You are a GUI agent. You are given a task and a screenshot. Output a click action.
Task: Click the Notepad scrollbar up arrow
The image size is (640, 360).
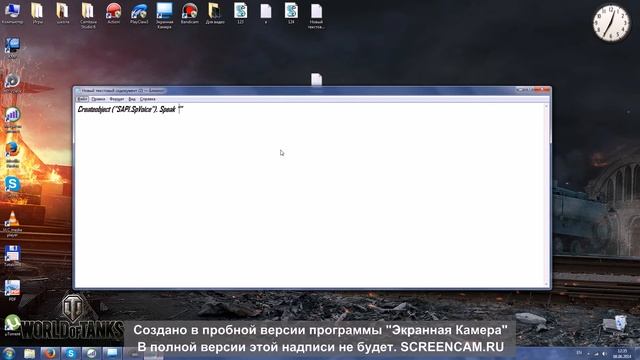coord(547,106)
